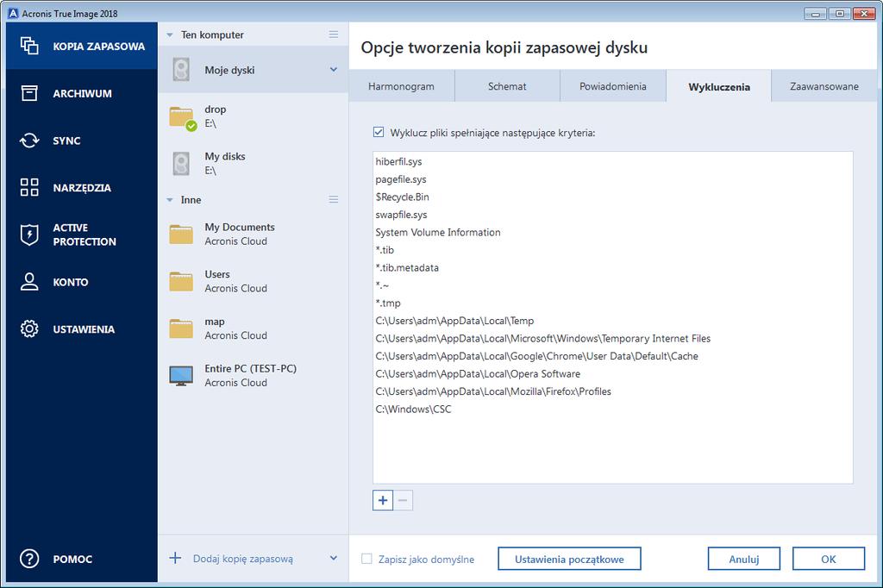Select the Wykluczenia tab
Screen dimensions: 883x588
pos(718,86)
